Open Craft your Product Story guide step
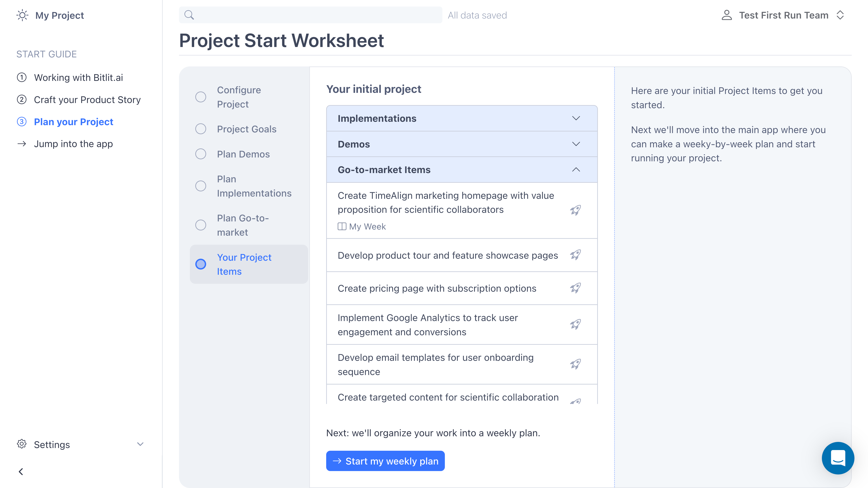Viewport: 868px width, 488px height. [87, 99]
